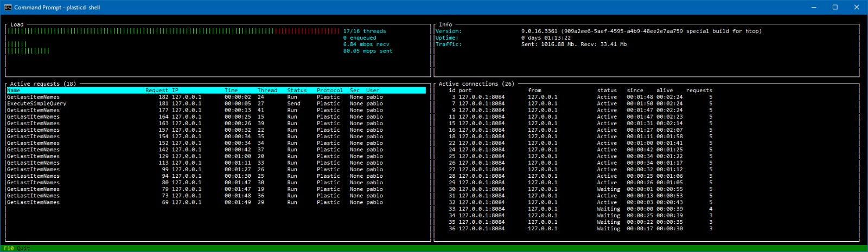The height and width of the screenshot is (252, 868).
Task: Click the Time column header
Action: coord(231,91)
